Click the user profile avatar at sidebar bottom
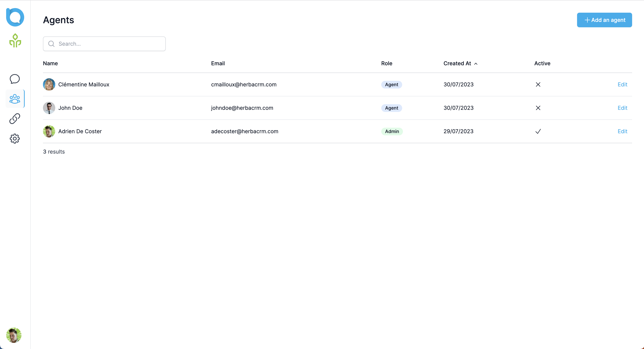This screenshot has height=349, width=644. coord(14,335)
